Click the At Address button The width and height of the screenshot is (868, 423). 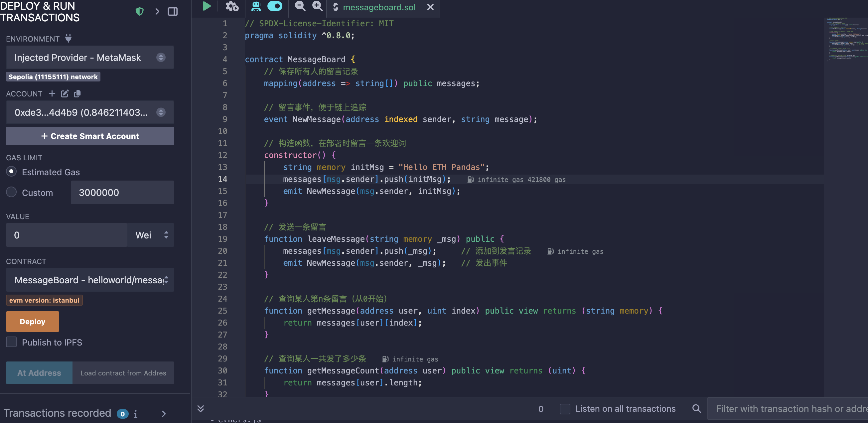pos(39,373)
